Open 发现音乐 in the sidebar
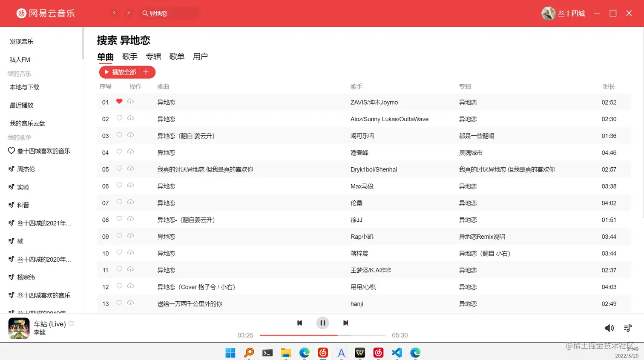Image resolution: width=644 pixels, height=360 pixels. coord(22,42)
